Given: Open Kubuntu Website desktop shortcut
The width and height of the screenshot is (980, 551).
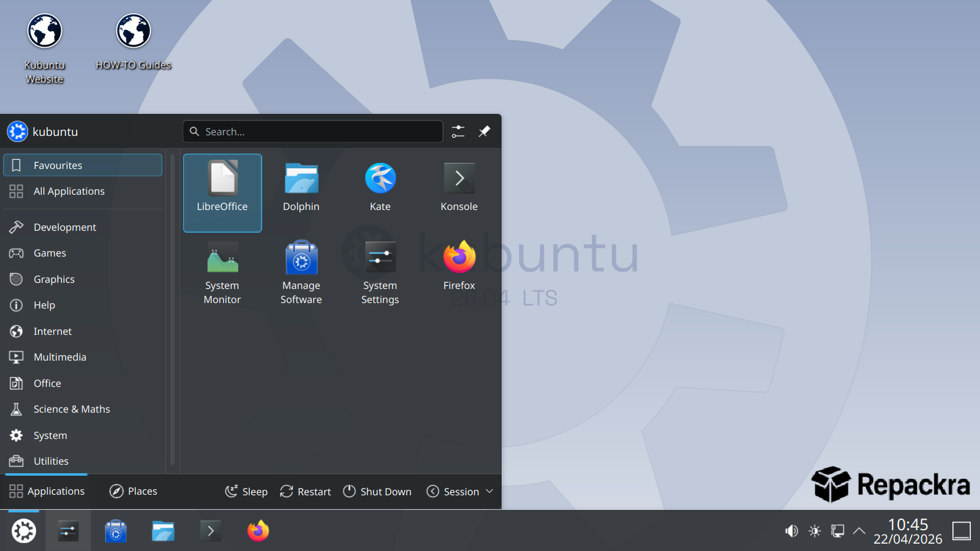Looking at the screenshot, I should (45, 49).
